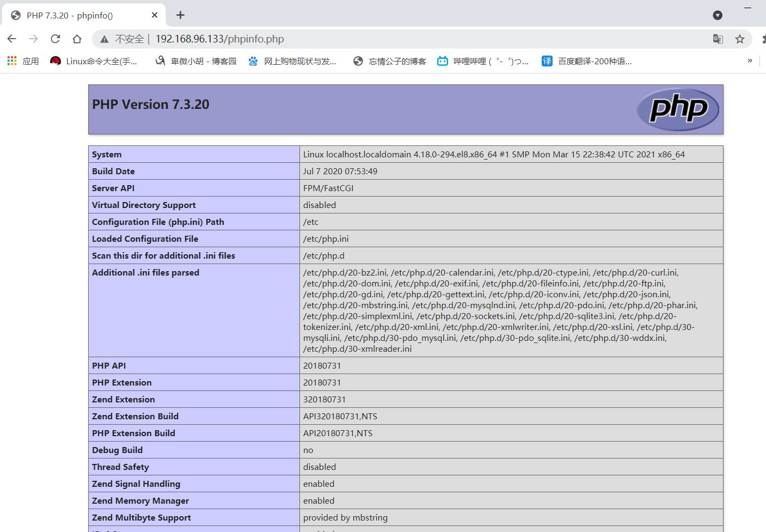Click the Linux localhost.localdomain system value

(494, 154)
